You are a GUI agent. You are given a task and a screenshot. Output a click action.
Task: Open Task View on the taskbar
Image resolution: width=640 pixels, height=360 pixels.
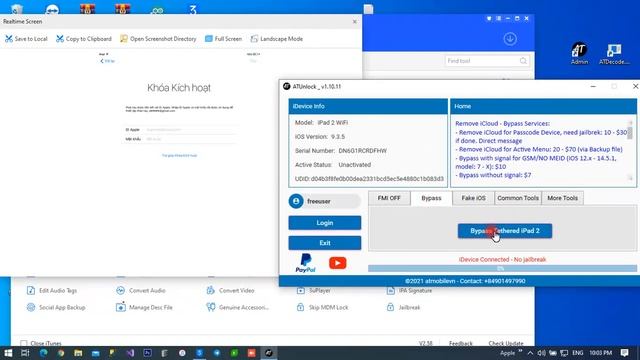tap(25, 353)
